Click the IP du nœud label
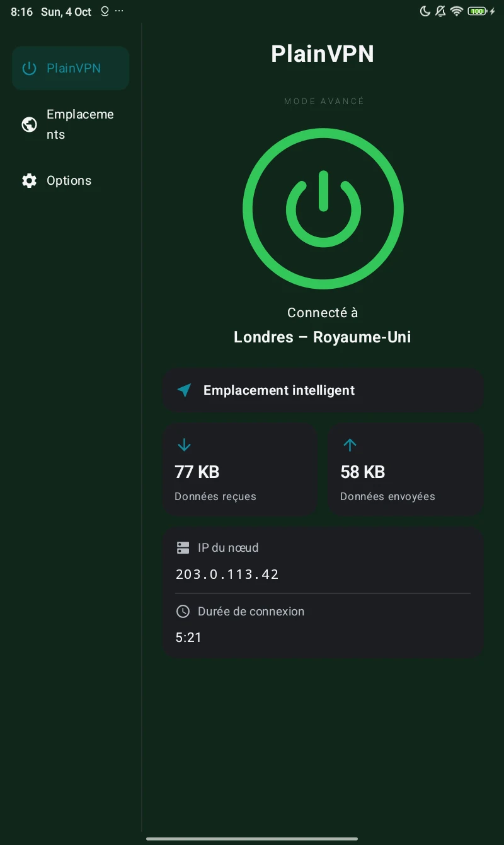This screenshot has width=504, height=845. (228, 547)
